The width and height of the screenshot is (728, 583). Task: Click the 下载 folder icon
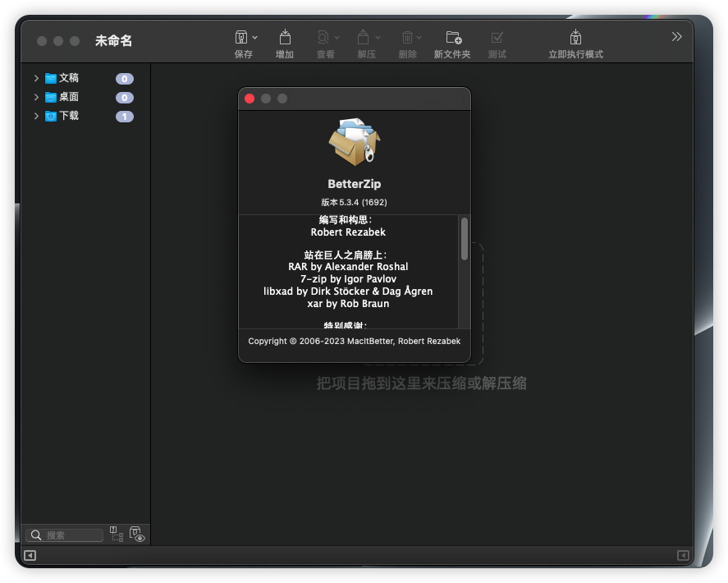click(51, 116)
